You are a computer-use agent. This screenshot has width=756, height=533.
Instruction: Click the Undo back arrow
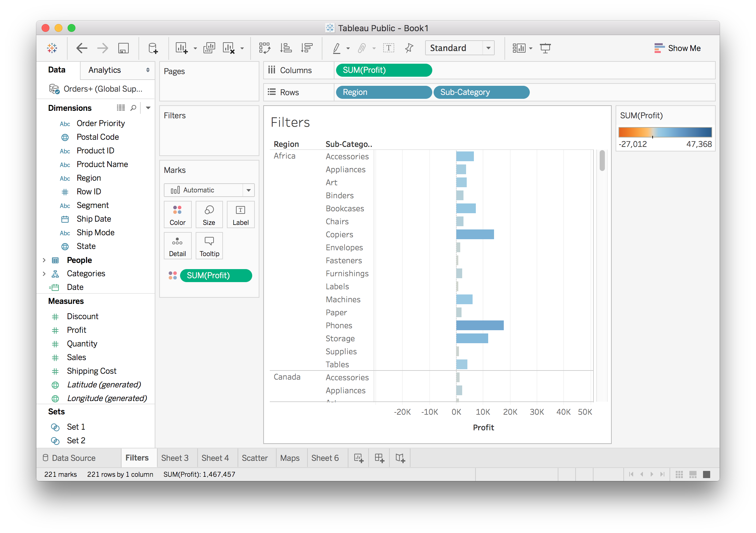[x=82, y=48]
